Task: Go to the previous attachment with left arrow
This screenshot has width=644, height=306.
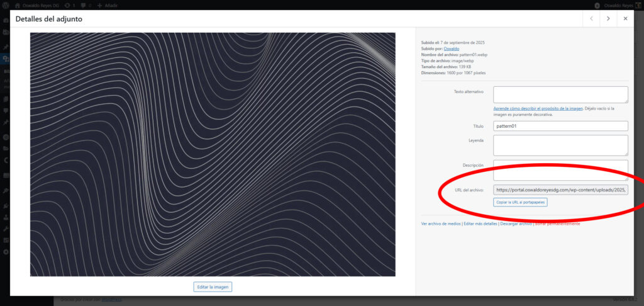Action: (591, 19)
